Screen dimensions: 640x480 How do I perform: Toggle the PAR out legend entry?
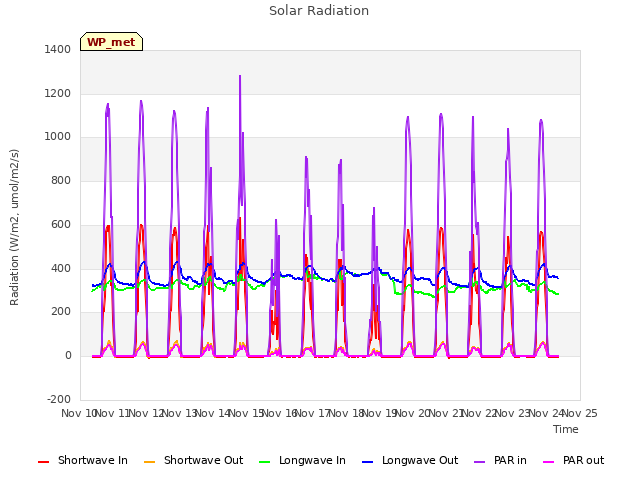(x=573, y=460)
